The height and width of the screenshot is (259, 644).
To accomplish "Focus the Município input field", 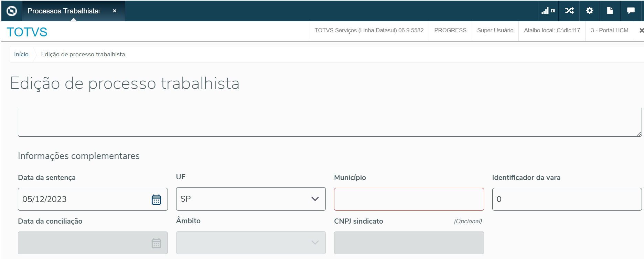I will tap(409, 199).
